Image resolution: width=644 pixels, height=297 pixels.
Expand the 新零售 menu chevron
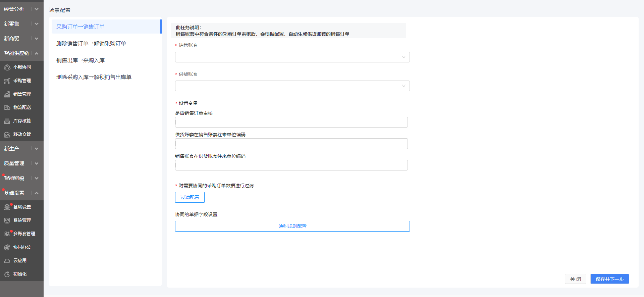pos(37,24)
